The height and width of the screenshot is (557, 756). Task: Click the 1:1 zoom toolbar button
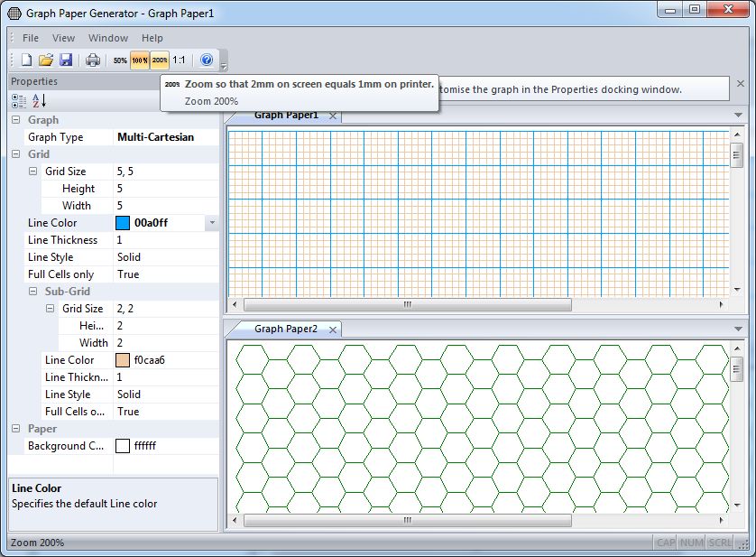[x=179, y=60]
